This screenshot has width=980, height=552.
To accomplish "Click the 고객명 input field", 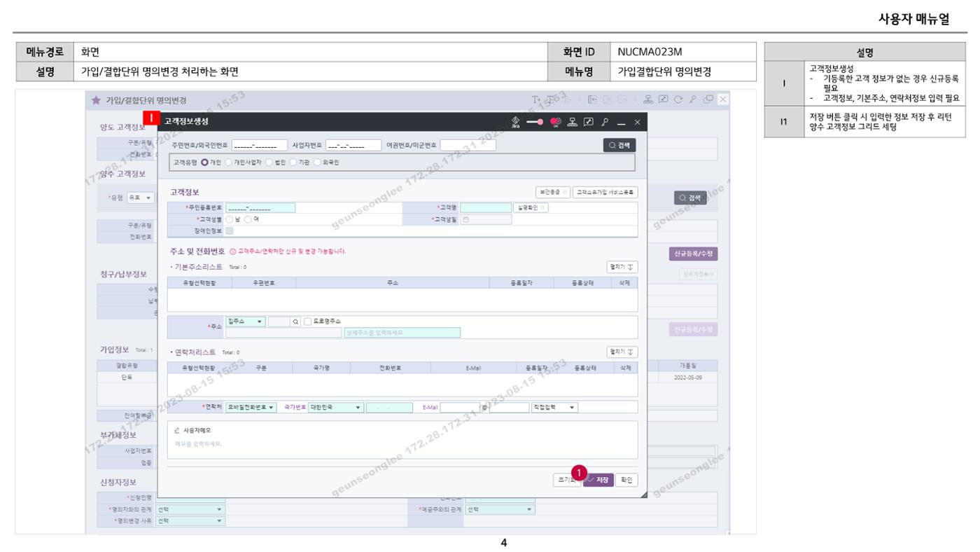I will [x=486, y=207].
